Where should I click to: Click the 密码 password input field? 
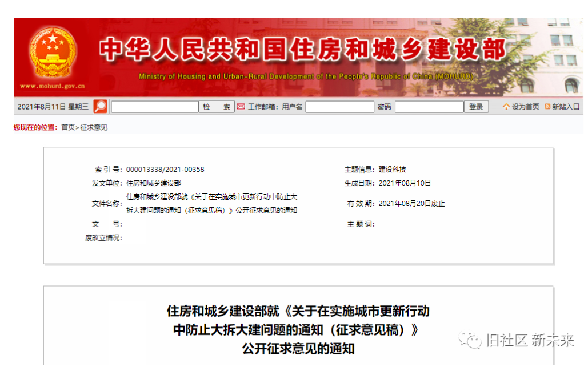click(x=429, y=107)
